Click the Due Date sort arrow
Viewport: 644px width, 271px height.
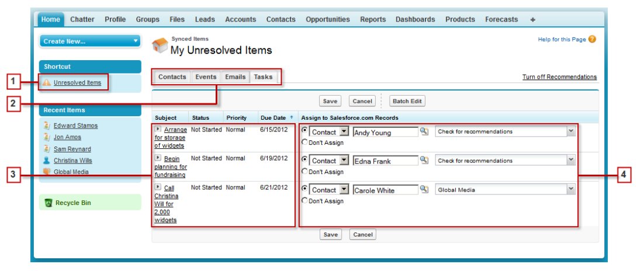coord(292,118)
